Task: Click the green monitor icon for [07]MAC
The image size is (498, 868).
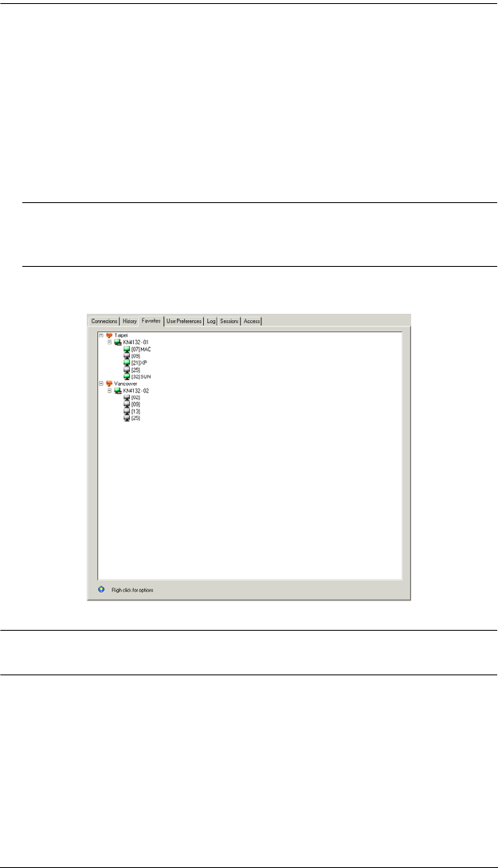Action: click(126, 350)
